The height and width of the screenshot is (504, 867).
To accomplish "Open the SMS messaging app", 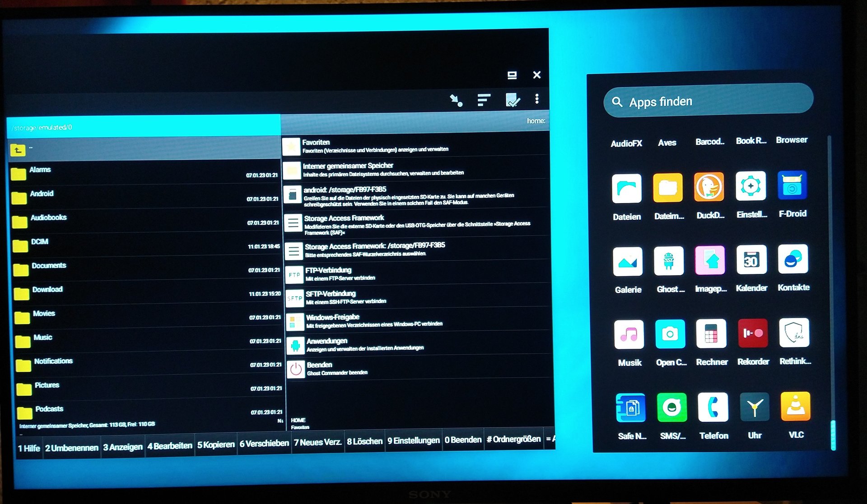I will tap(672, 407).
